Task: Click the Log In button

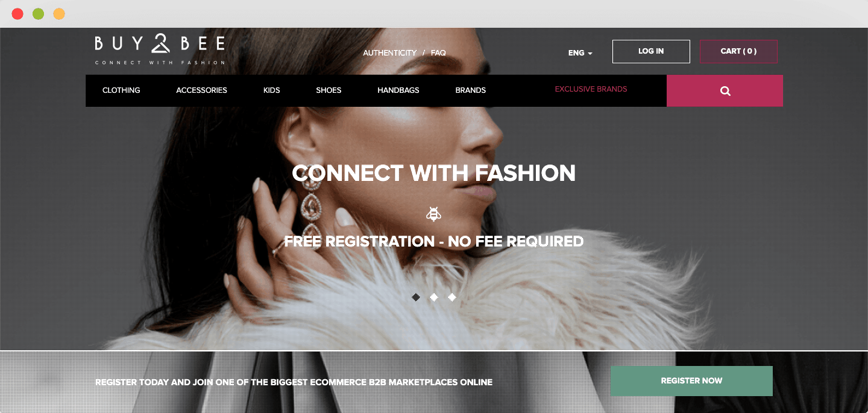Action: coord(651,51)
